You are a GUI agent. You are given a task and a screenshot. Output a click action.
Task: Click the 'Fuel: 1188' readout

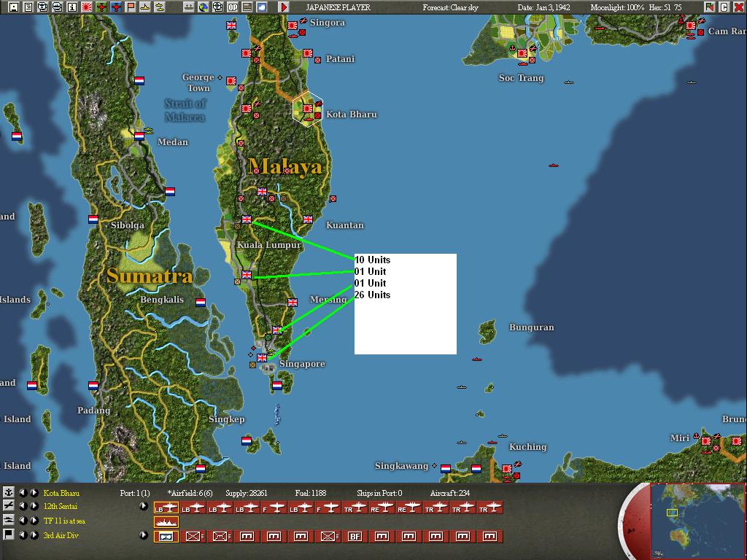[311, 493]
